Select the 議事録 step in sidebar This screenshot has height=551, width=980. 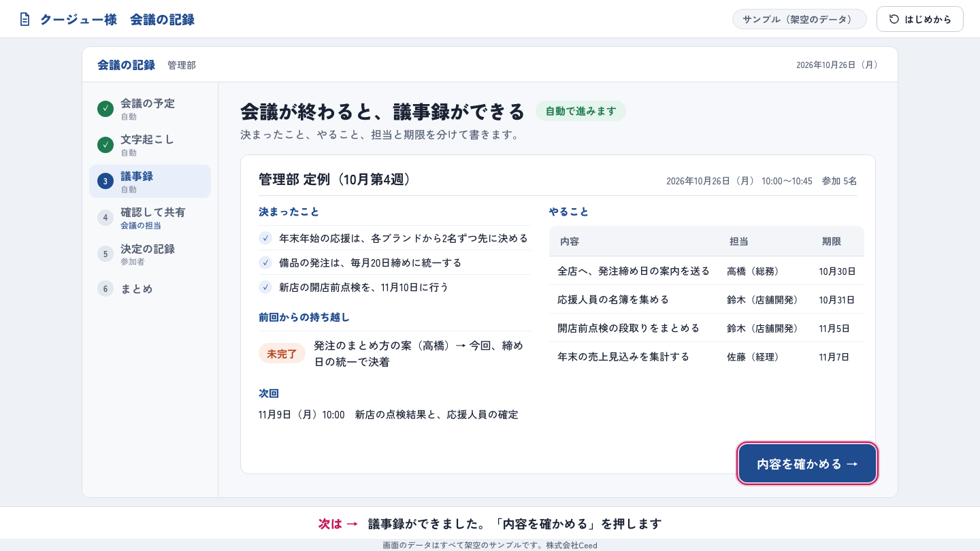coord(150,181)
